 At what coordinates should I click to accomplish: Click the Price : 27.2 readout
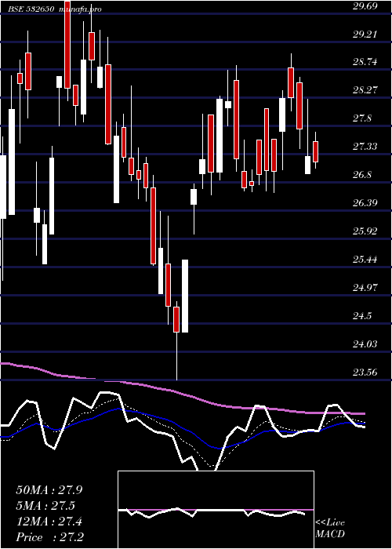pos(50,536)
